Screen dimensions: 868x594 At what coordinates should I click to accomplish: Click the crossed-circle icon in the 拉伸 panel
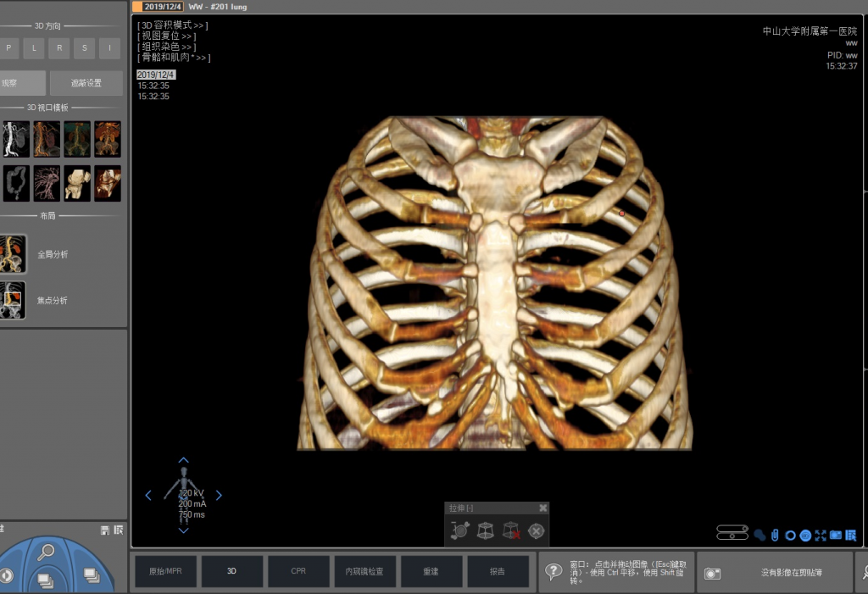[x=536, y=531]
